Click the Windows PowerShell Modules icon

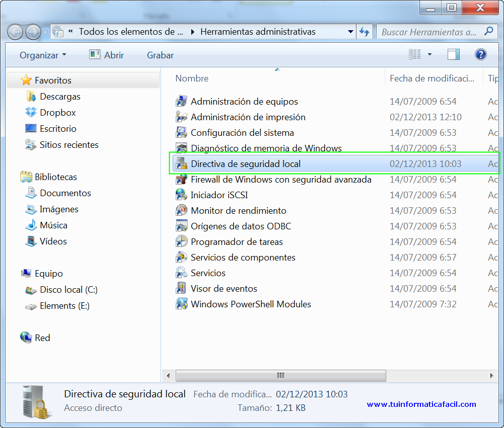[x=181, y=304]
